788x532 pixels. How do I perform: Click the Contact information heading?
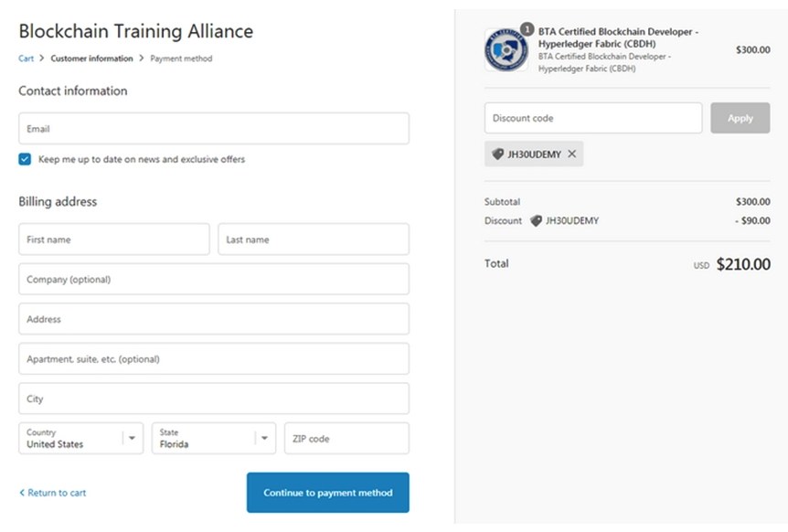[x=73, y=90]
